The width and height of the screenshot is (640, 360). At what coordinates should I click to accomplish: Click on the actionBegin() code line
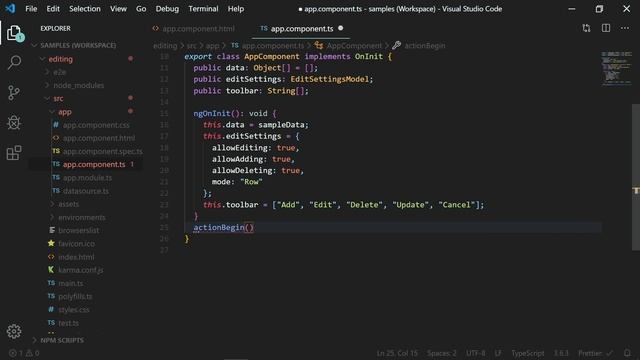223,228
